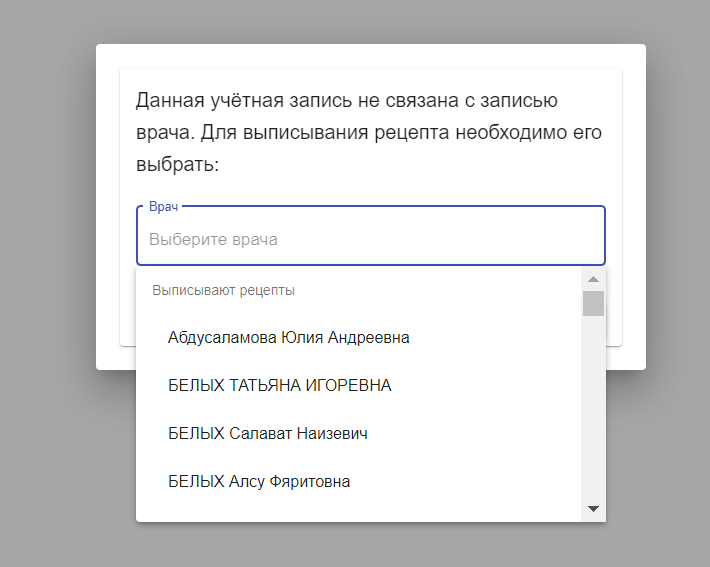The width and height of the screenshot is (710, 567).
Task: Click the name Салават in the doctor list
Action: click(x=260, y=433)
